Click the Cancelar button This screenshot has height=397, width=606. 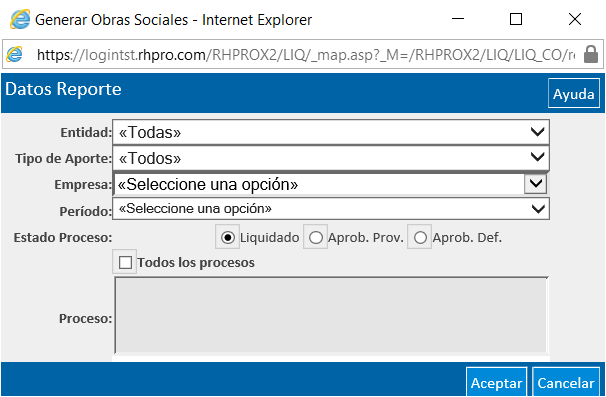[x=566, y=382]
